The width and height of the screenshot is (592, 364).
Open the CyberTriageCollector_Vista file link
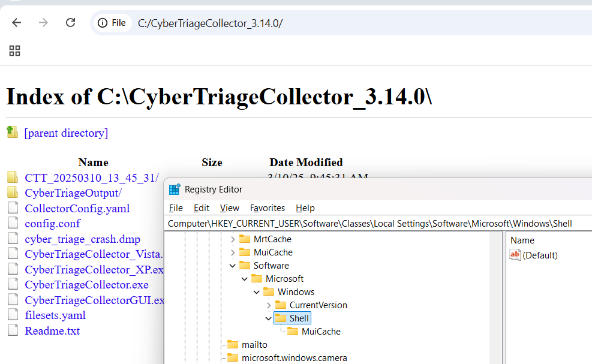point(94,254)
